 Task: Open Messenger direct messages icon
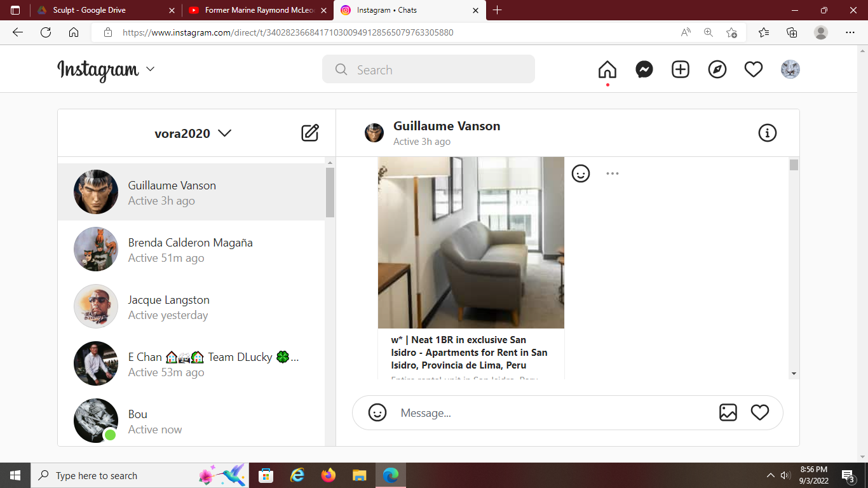[644, 69]
